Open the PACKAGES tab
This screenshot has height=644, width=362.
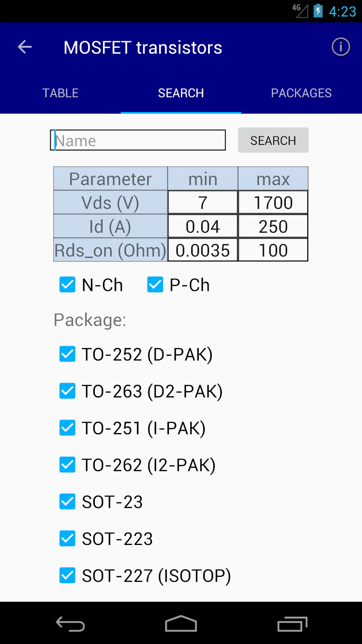(x=301, y=93)
